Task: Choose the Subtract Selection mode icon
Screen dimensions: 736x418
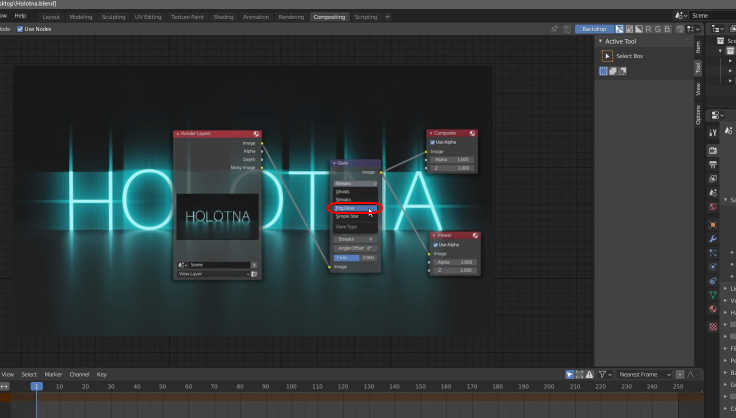Action: [x=622, y=71]
